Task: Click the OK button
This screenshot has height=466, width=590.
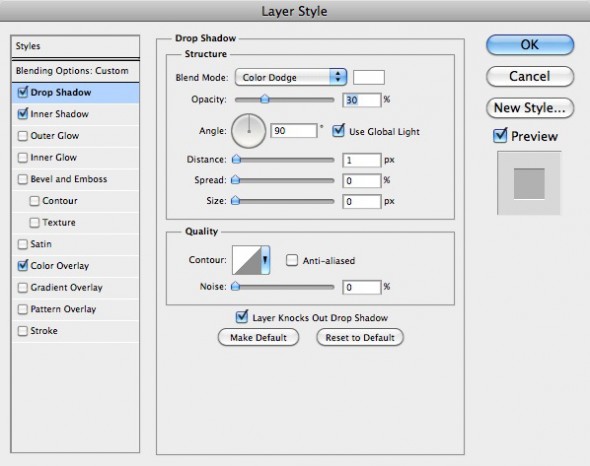Action: click(530, 45)
